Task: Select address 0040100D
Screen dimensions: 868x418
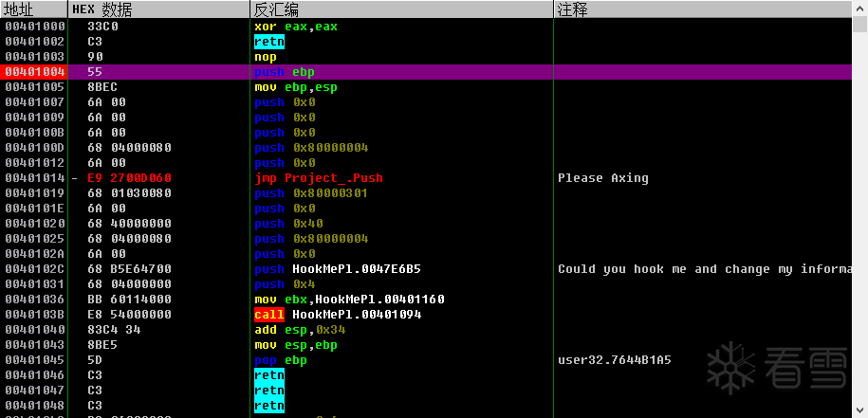Action: (35, 148)
